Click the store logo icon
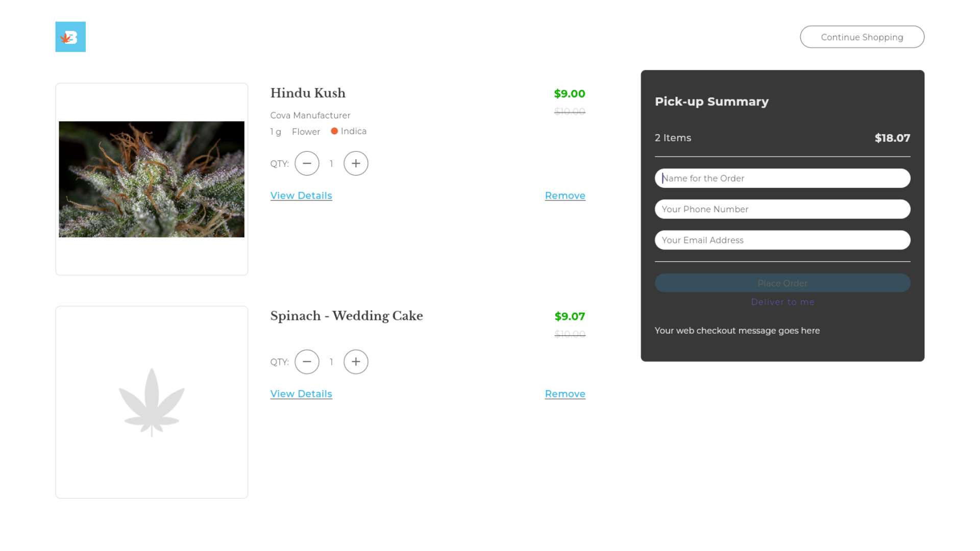 click(x=70, y=37)
